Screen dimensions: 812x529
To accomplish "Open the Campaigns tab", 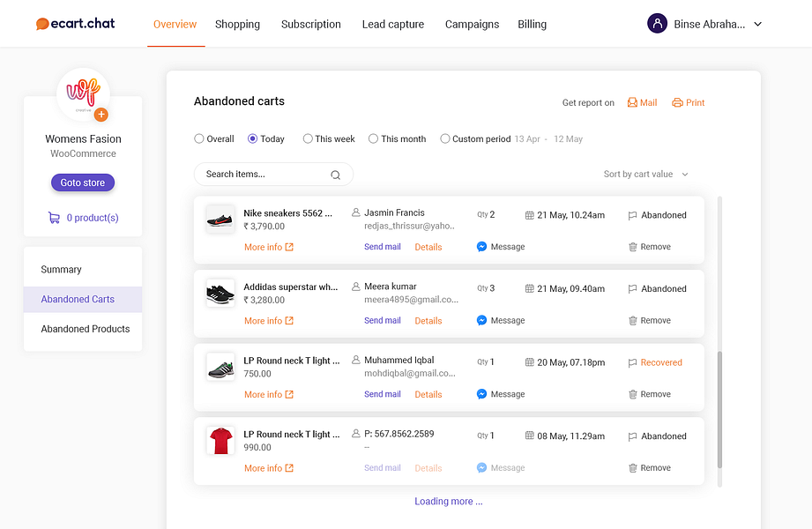I will (x=473, y=24).
